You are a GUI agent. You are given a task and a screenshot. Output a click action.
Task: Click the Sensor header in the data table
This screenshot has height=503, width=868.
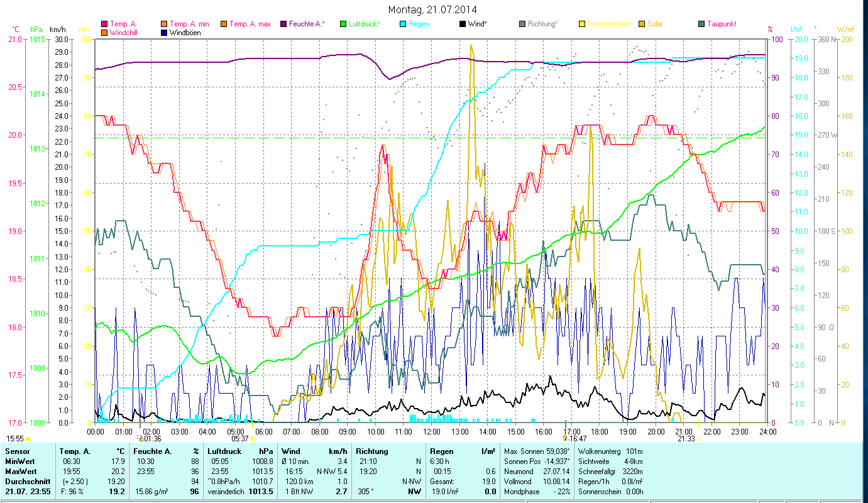coord(16,451)
